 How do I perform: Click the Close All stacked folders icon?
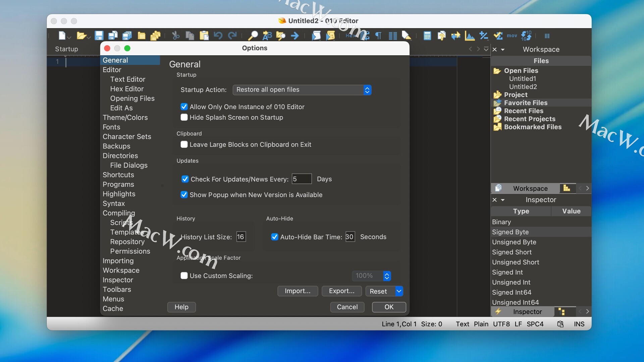pos(155,36)
